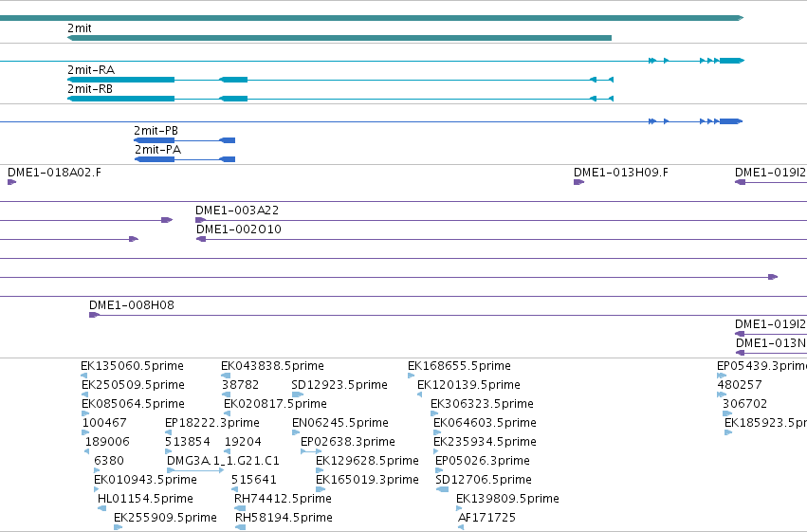Click the DME1-003A22 clone start arrow
807x532 pixels.
tap(201, 220)
